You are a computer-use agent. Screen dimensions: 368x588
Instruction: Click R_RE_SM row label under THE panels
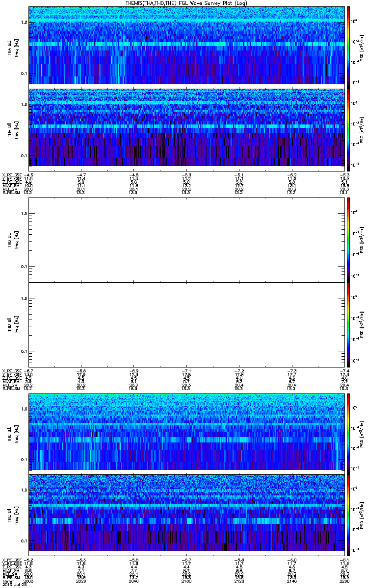point(10,577)
